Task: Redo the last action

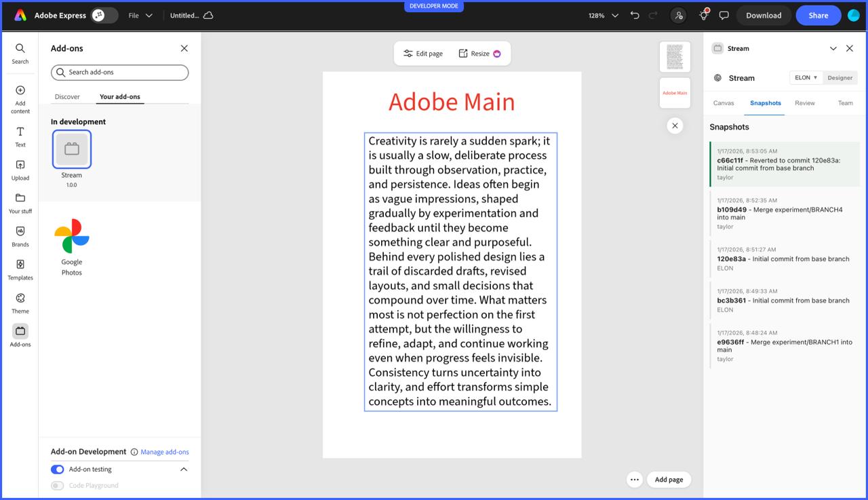Action: 654,15
